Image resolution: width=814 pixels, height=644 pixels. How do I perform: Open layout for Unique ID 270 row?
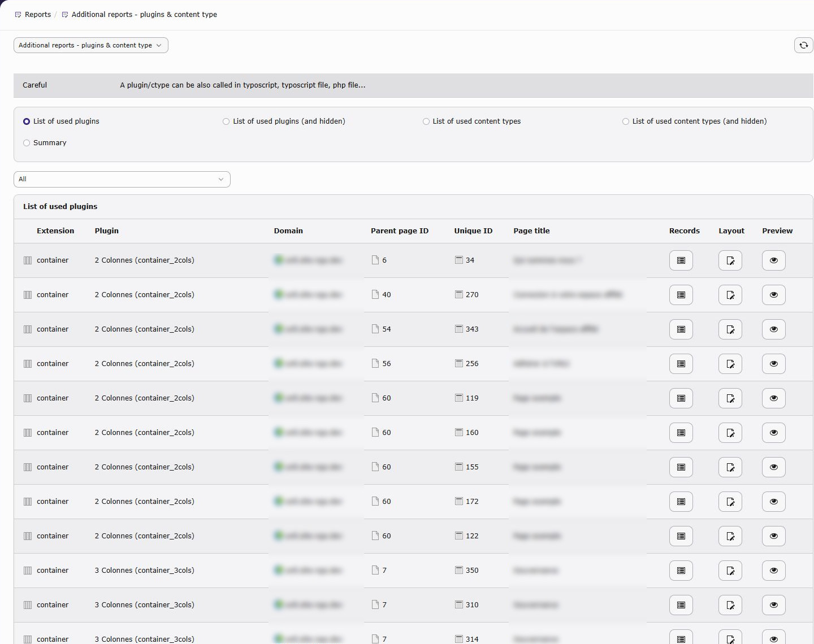coord(730,295)
